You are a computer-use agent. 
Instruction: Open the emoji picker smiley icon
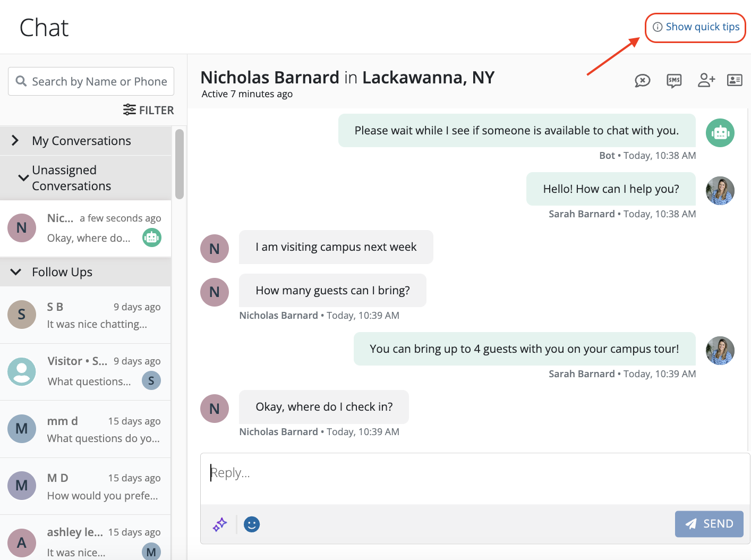point(252,524)
